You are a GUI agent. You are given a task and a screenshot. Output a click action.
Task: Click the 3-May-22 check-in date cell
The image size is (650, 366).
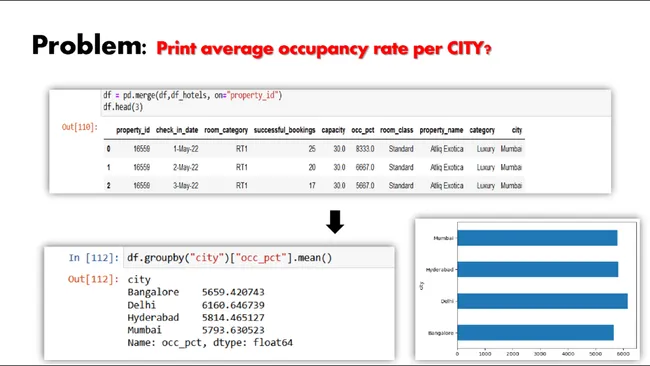coord(186,186)
